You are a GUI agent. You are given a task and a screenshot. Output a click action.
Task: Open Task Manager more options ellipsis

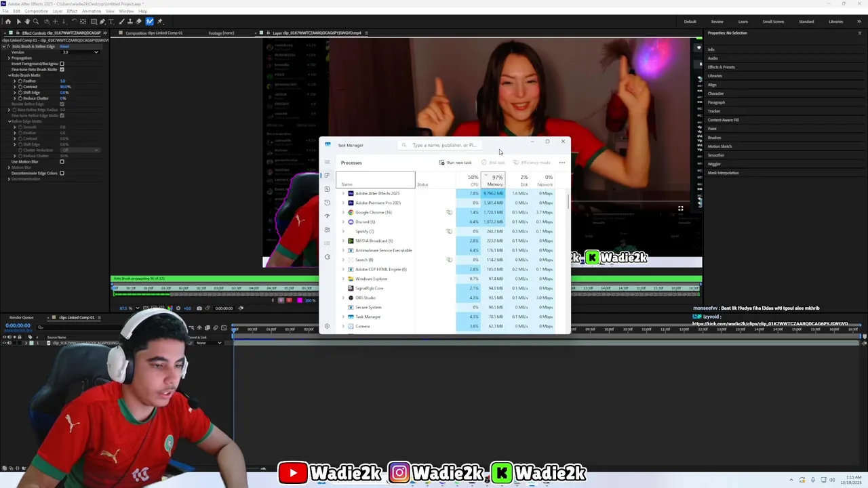(x=561, y=163)
